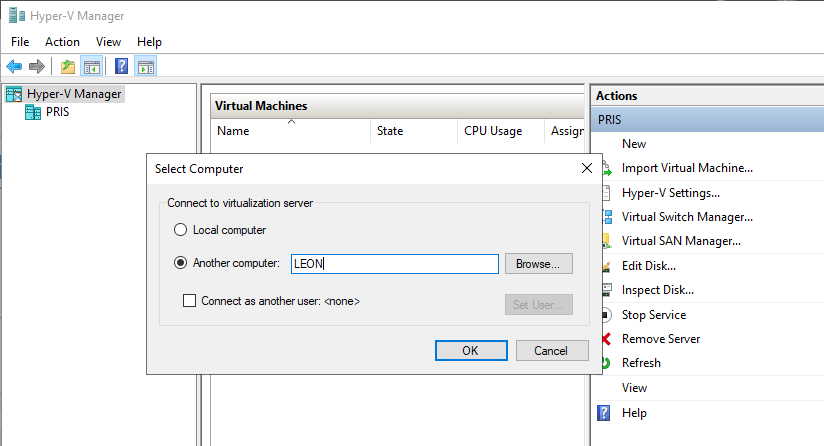The height and width of the screenshot is (446, 824).
Task: Enable Connect as another user checkbox
Action: coord(191,300)
